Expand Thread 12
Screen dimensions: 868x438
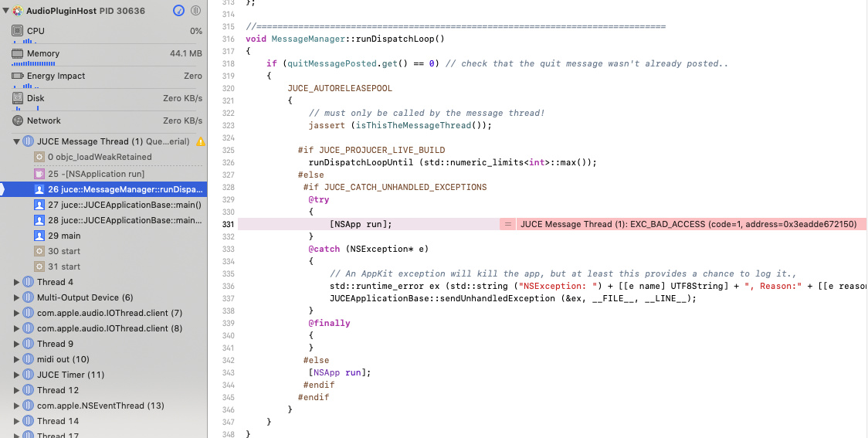click(17, 390)
